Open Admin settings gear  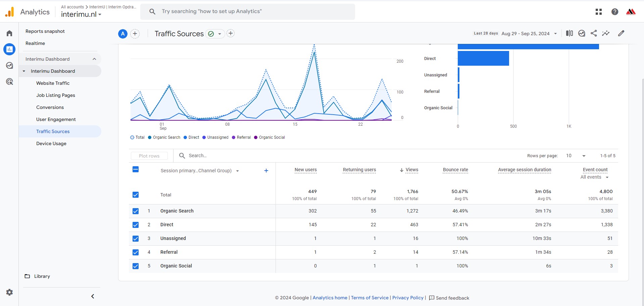tap(9, 292)
